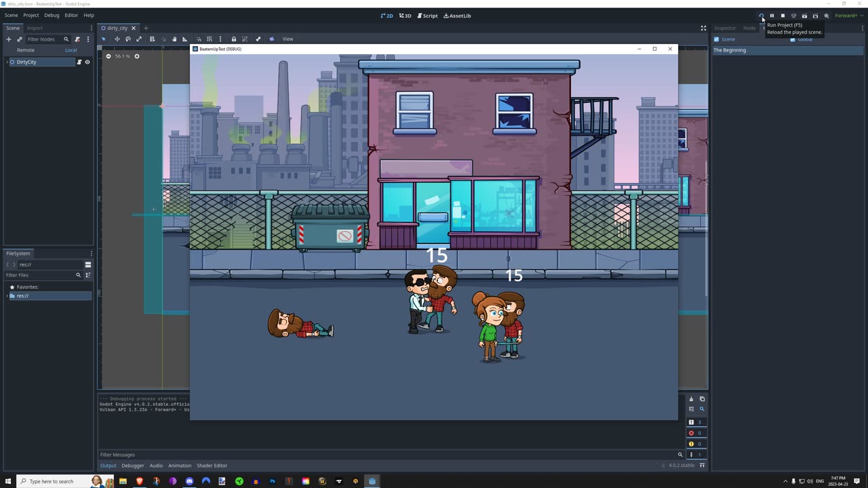The height and width of the screenshot is (488, 868).
Task: Open the Movie Maker mode icon
Action: point(826,16)
